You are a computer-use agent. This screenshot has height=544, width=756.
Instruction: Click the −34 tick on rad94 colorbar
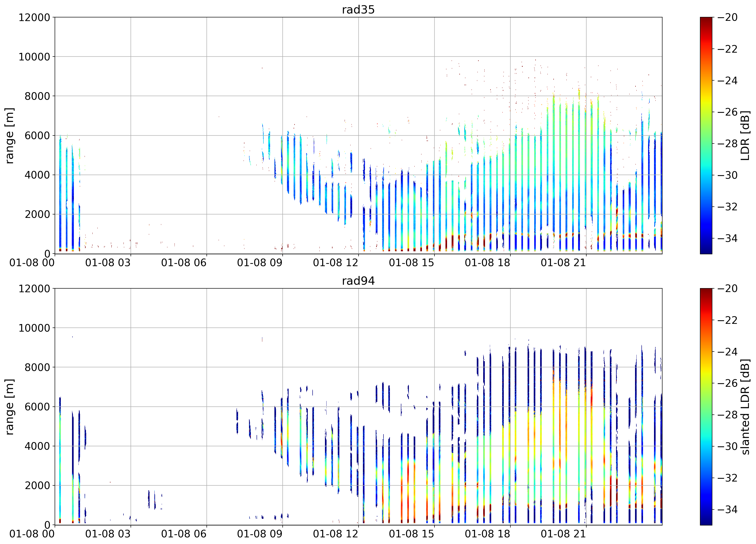(727, 510)
